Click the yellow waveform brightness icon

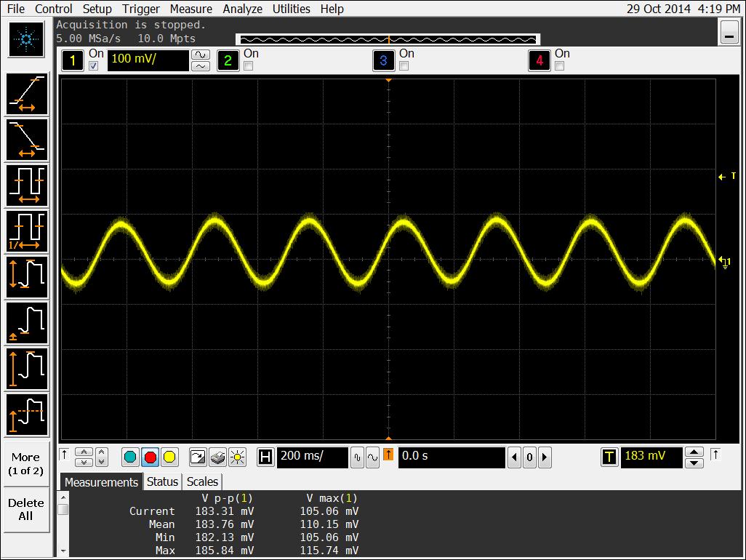tap(238, 457)
